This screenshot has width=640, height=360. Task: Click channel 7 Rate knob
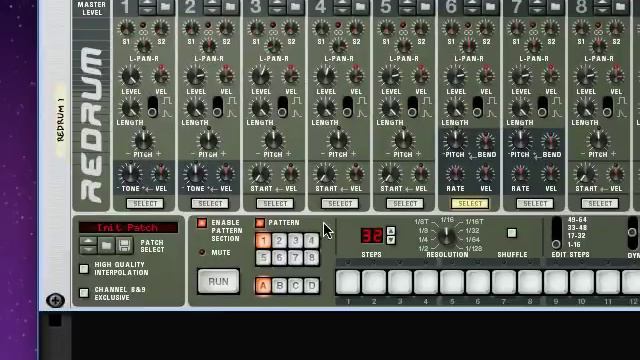pos(520,174)
